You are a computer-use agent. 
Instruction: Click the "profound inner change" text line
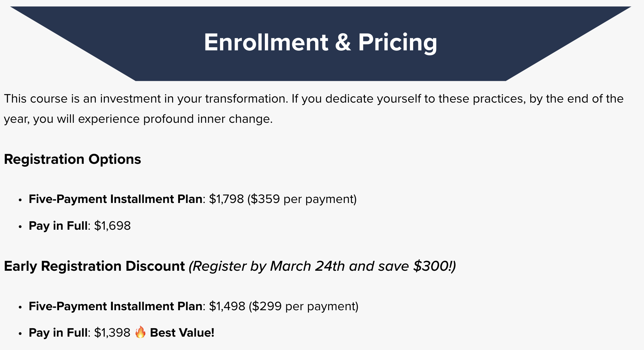tap(207, 119)
